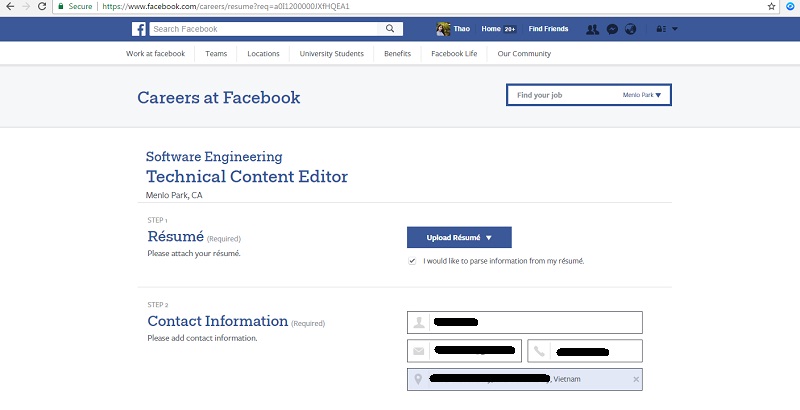Open the University Students tab
The width and height of the screenshot is (800, 410).
[332, 54]
